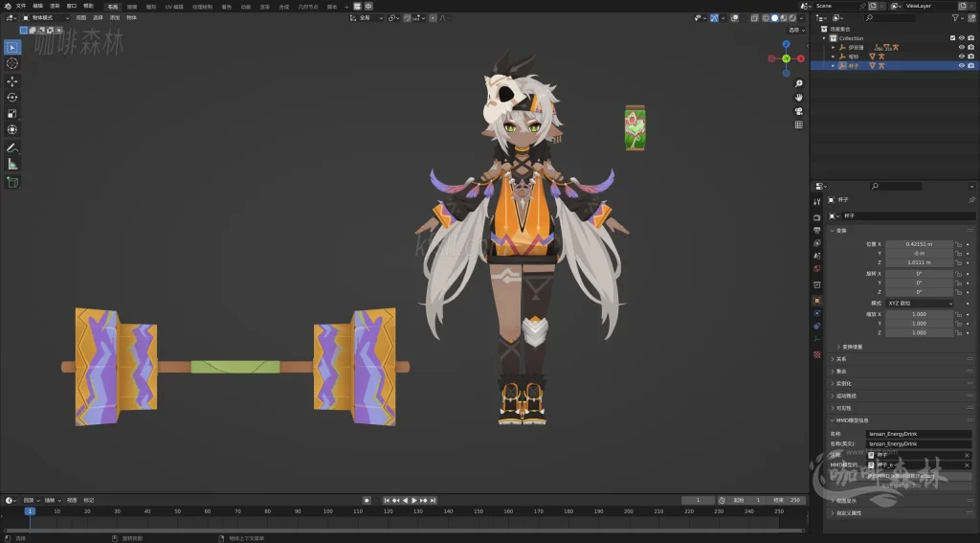The image size is (980, 543).
Task: Open the Scene properties tab icon
Action: click(817, 256)
